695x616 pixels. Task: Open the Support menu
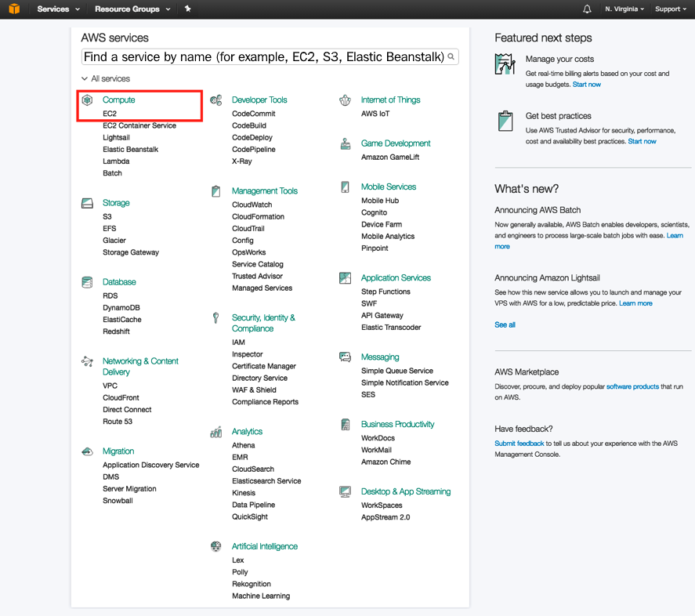672,9
